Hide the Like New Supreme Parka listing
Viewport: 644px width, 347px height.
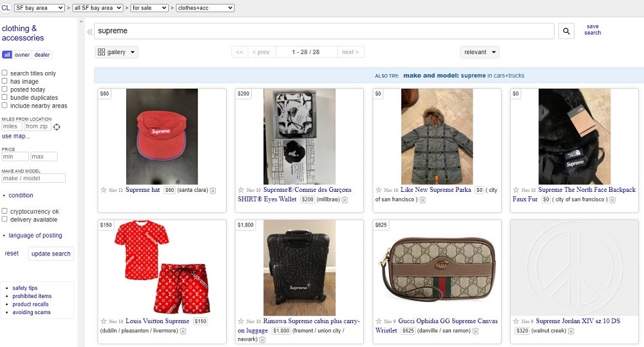tap(422, 200)
